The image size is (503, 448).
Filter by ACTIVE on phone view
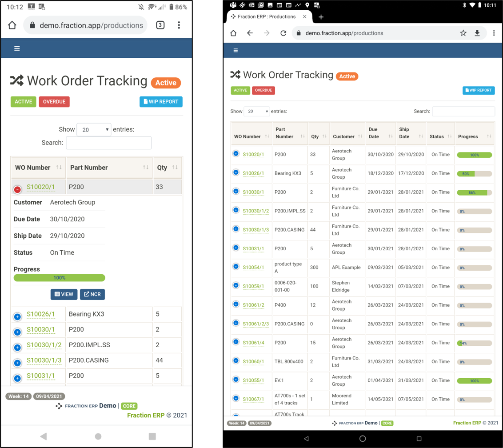[23, 102]
